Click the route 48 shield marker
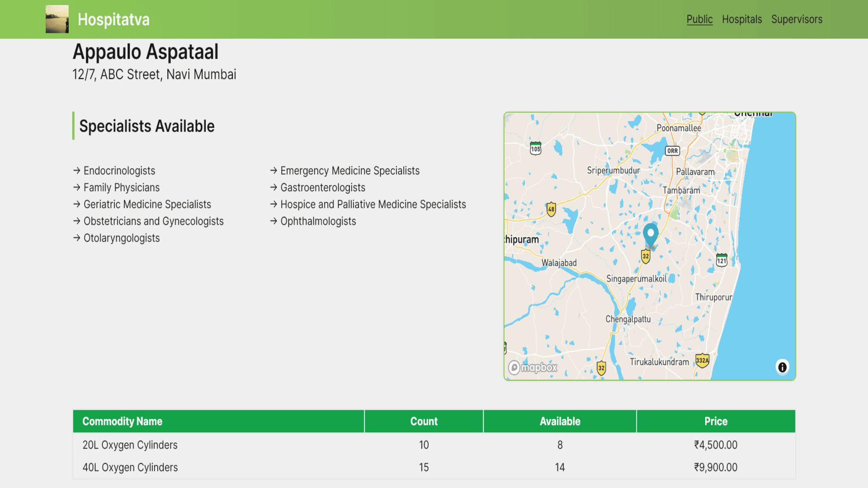The width and height of the screenshot is (868, 488). tap(551, 209)
